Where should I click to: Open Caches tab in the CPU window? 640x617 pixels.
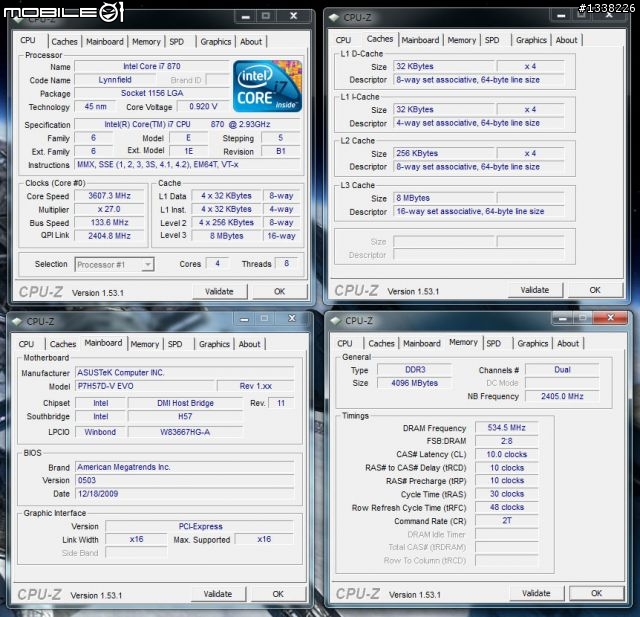[x=64, y=42]
